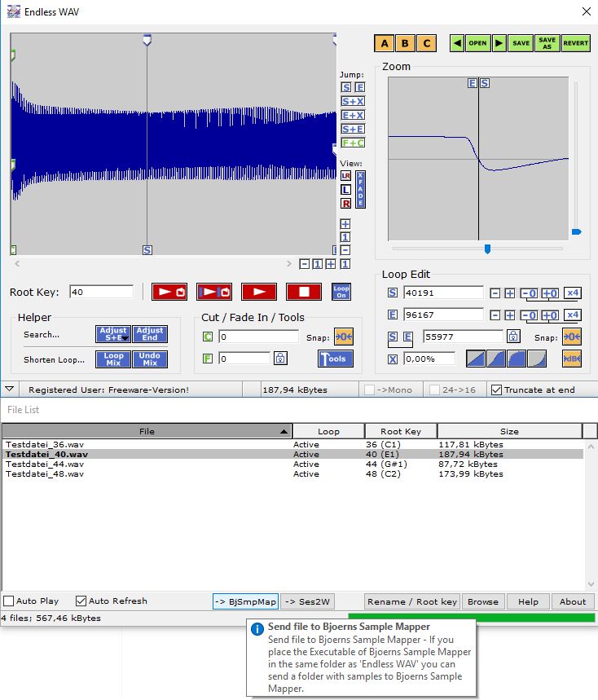Check the ->Mono checkbox

(x=369, y=390)
